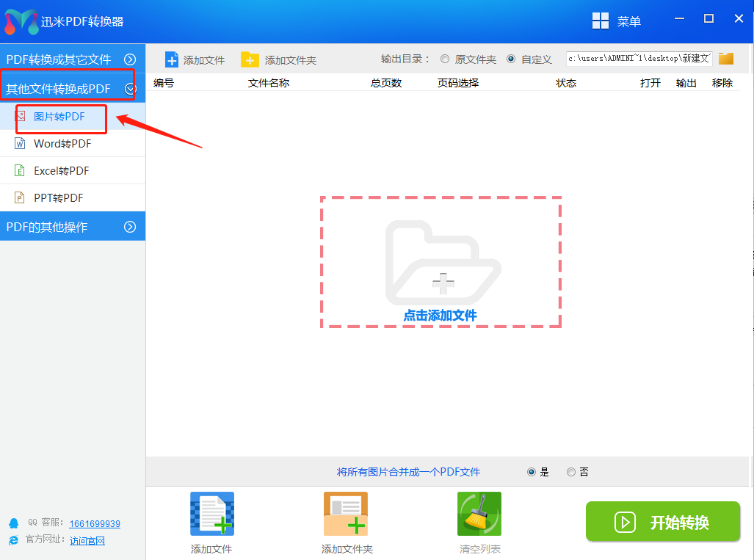This screenshot has height=560, width=754.
Task: Select Word转PDF in the sidebar
Action: tap(62, 144)
